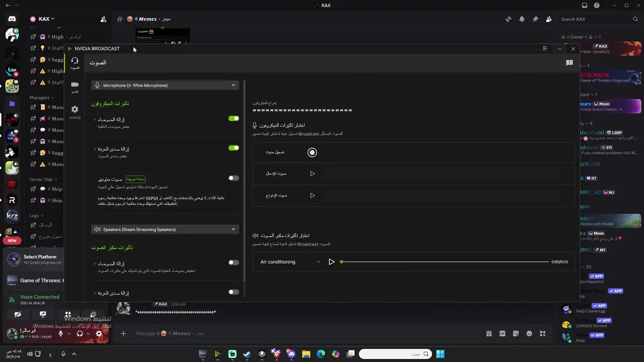Click the plus attach button in message bar

[123, 333]
